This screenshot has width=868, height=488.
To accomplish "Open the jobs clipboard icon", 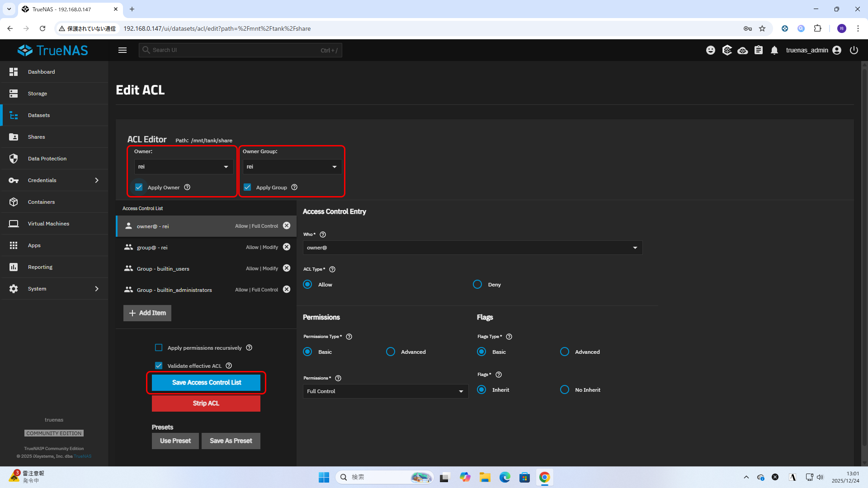I will tap(759, 50).
